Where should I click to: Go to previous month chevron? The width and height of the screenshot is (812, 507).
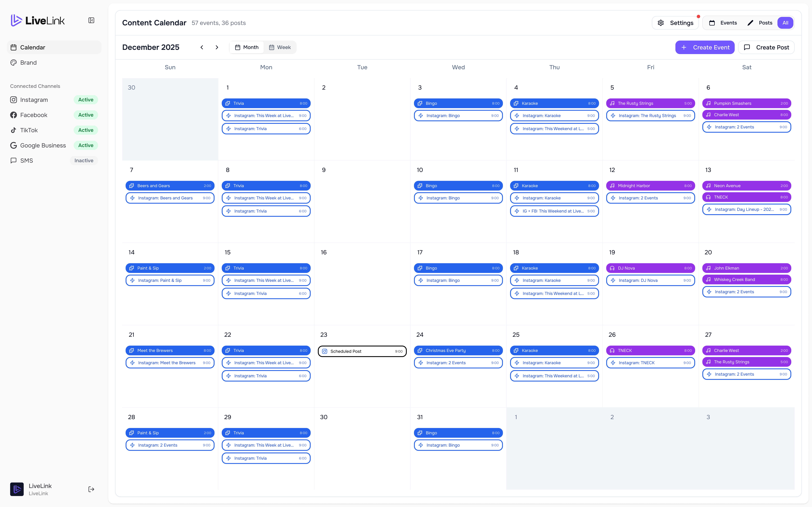202,47
